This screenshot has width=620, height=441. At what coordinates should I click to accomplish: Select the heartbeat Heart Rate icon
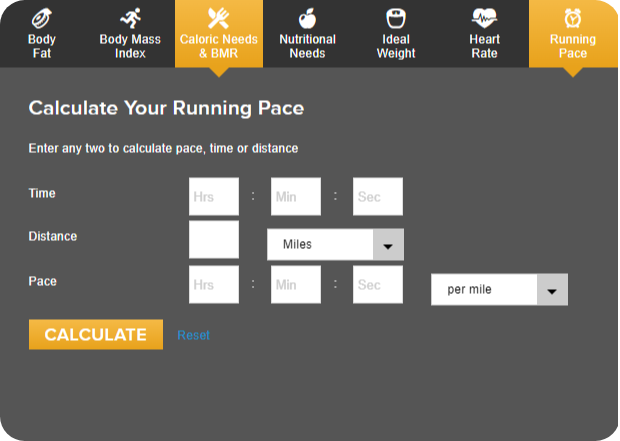(x=484, y=18)
